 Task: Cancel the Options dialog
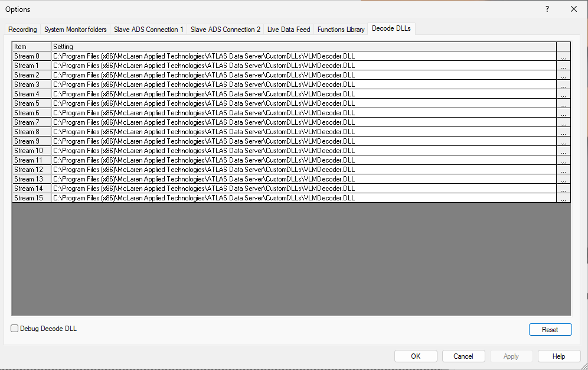[x=463, y=356]
